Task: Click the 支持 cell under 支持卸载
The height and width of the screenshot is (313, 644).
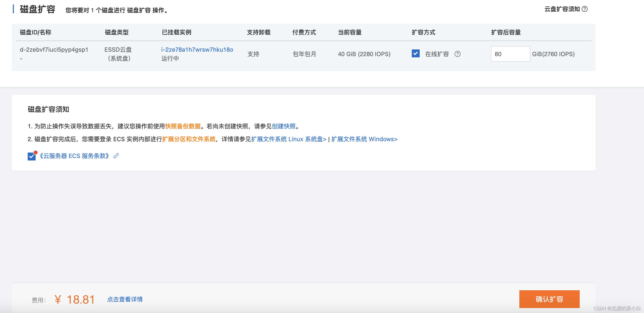Action: click(253, 54)
